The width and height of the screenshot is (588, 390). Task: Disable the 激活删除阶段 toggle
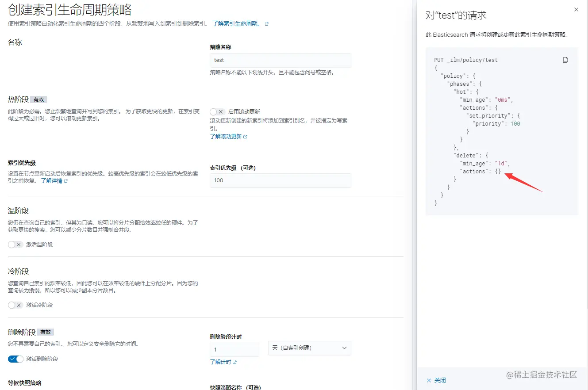coord(15,359)
